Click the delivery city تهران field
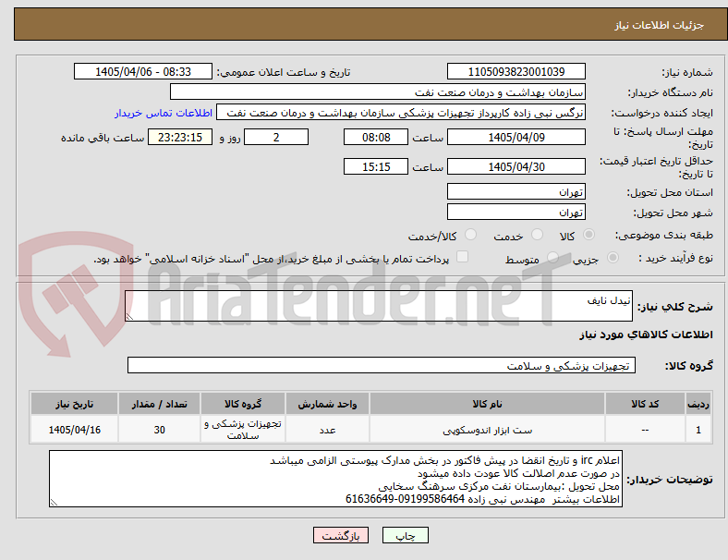The width and height of the screenshot is (728, 560). click(x=516, y=212)
